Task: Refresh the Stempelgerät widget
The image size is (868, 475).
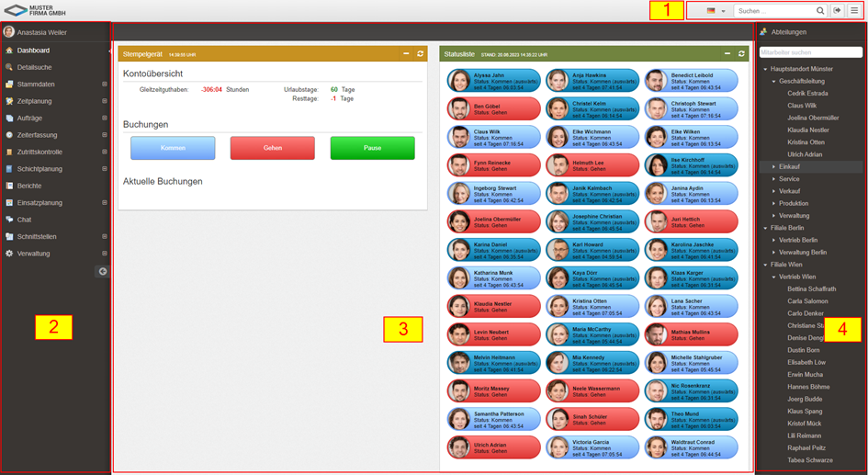Action: pos(420,54)
